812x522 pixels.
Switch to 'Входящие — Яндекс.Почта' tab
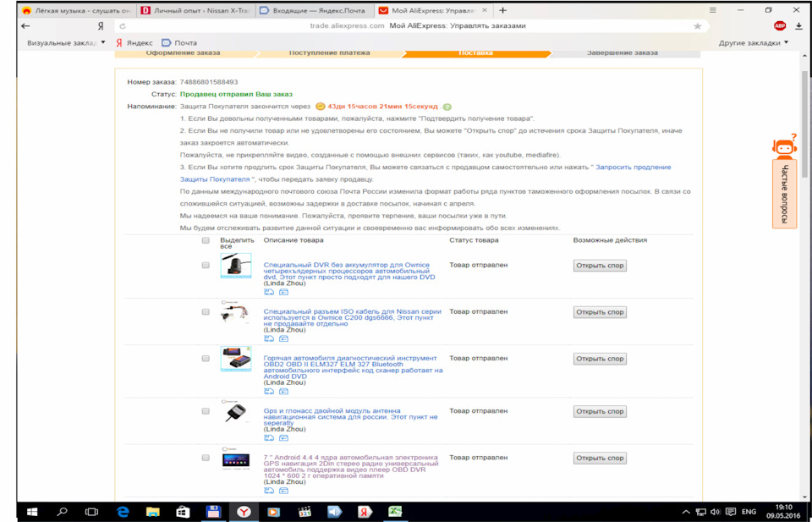coord(315,10)
